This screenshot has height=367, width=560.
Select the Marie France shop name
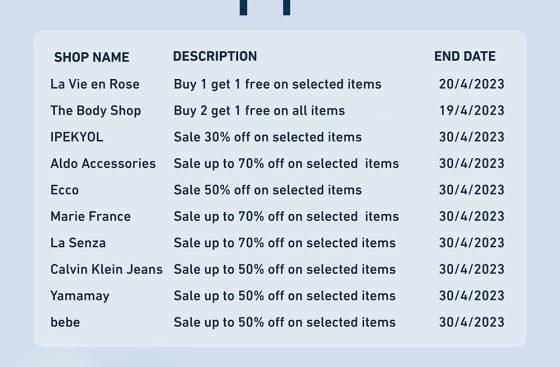(90, 216)
